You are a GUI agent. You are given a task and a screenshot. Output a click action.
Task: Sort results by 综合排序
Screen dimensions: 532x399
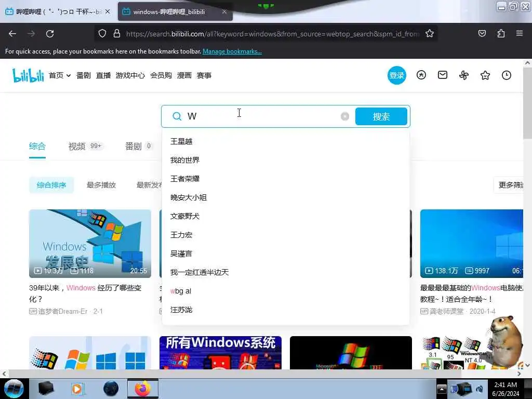51,185
